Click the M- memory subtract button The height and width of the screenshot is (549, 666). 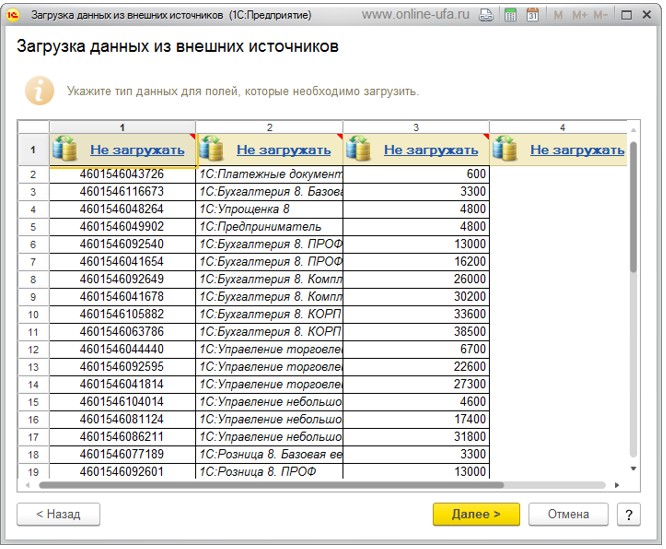(x=600, y=16)
